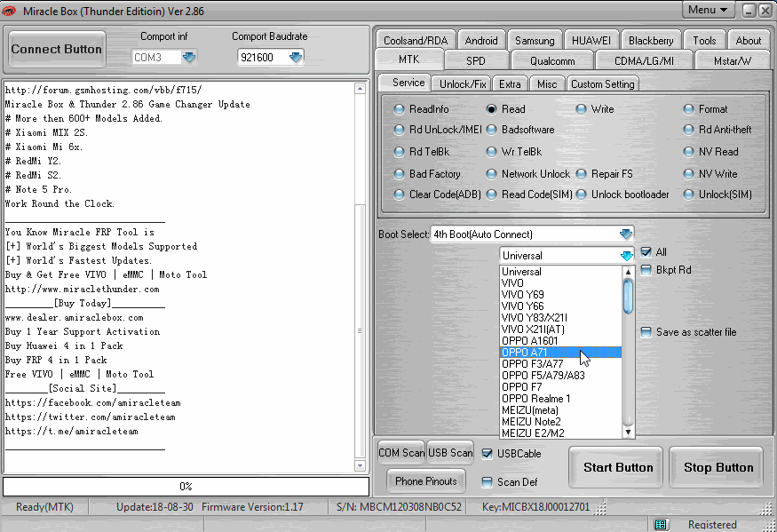This screenshot has width=777, height=532.
Task: Pick OPPO F5/A79/A83 from the list
Action: click(x=560, y=376)
